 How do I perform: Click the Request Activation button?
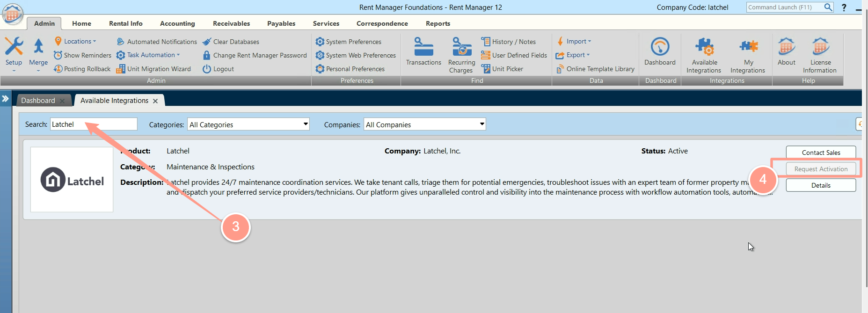(x=821, y=169)
